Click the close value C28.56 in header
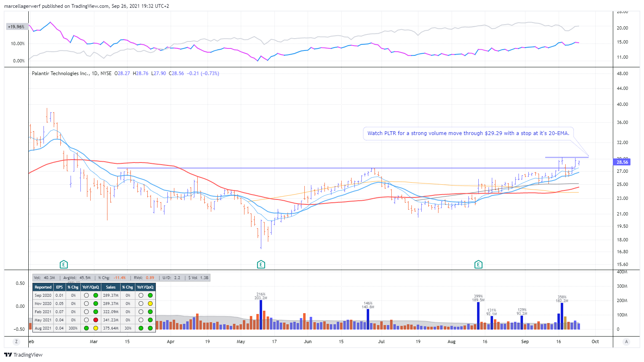 pyautogui.click(x=176, y=73)
